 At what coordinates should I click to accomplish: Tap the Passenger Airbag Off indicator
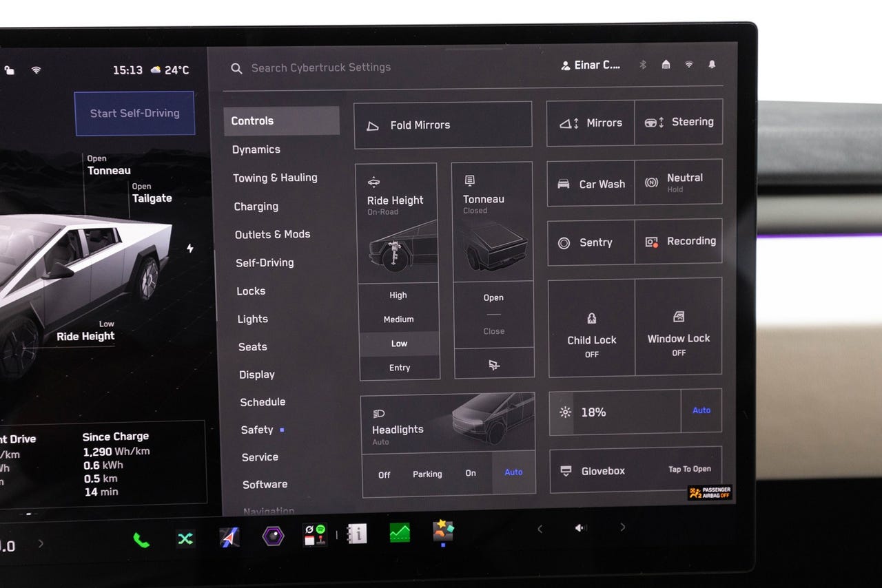[710, 493]
